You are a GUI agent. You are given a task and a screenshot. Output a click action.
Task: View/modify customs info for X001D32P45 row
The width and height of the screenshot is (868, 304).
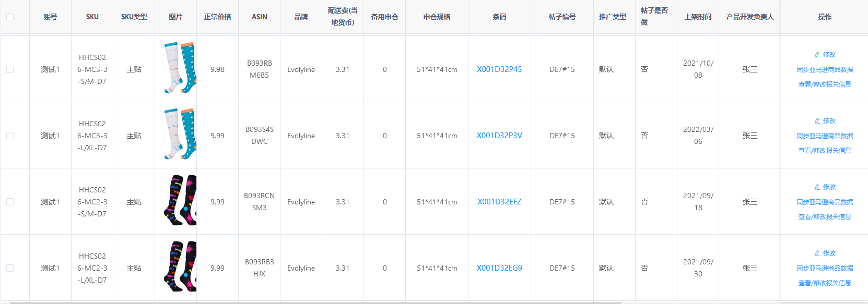point(825,84)
